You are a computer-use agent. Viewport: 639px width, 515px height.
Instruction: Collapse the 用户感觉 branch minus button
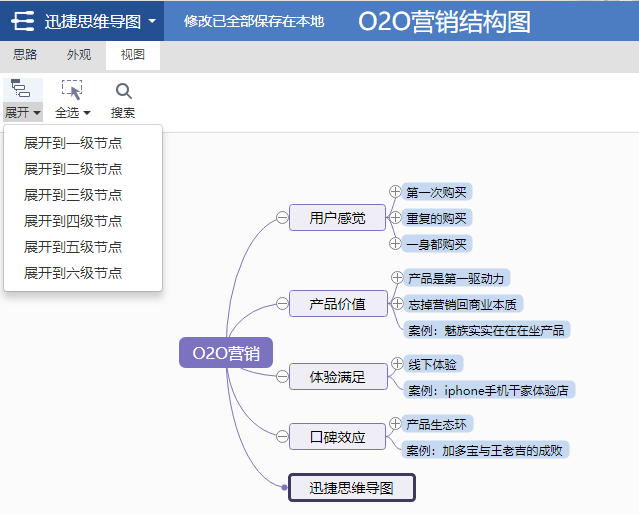coord(282,218)
